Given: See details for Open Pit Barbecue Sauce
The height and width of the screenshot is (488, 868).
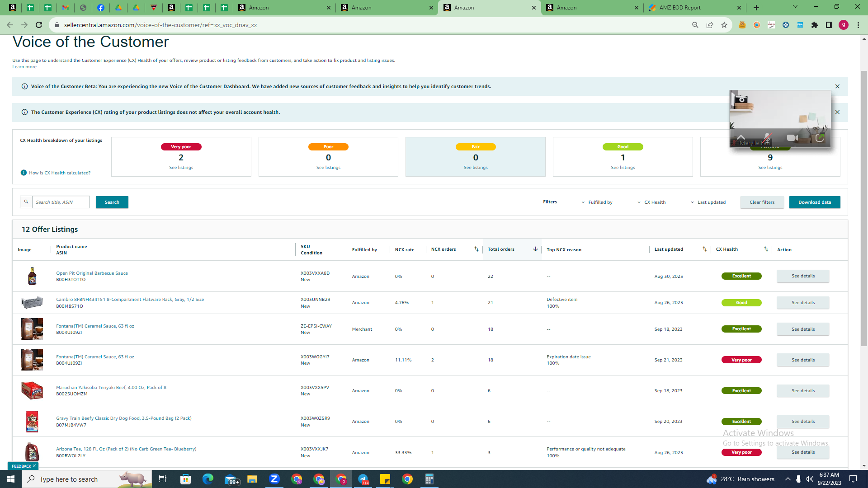Looking at the screenshot, I should coord(803,276).
